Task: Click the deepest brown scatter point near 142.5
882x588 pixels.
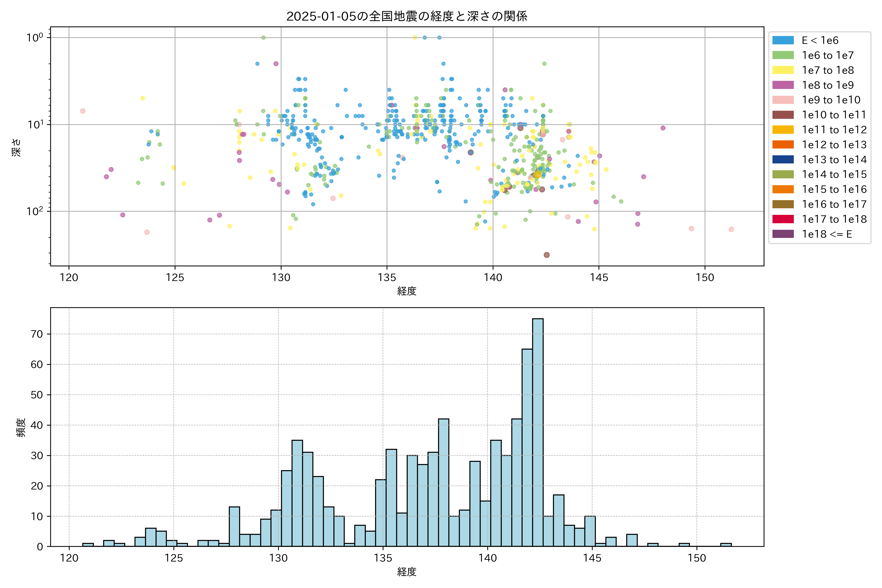Action: click(x=547, y=255)
